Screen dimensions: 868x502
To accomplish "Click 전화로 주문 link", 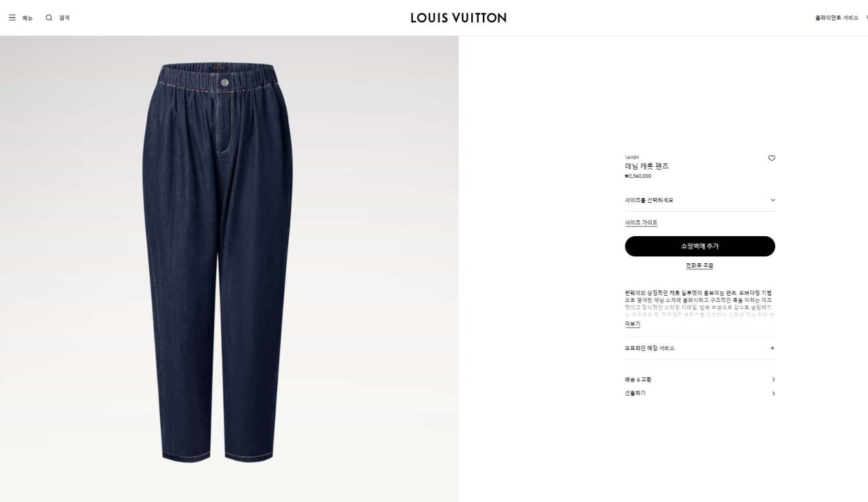I will (x=699, y=265).
